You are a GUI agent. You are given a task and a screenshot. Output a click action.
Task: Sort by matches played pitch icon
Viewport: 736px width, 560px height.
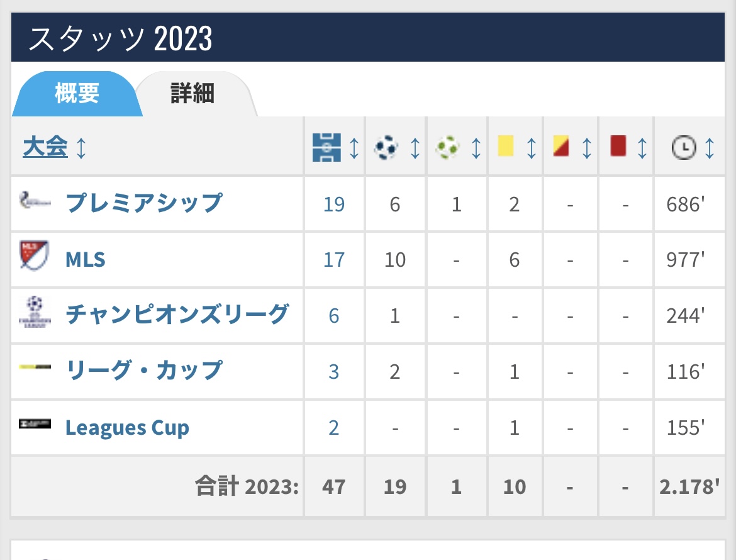click(327, 147)
